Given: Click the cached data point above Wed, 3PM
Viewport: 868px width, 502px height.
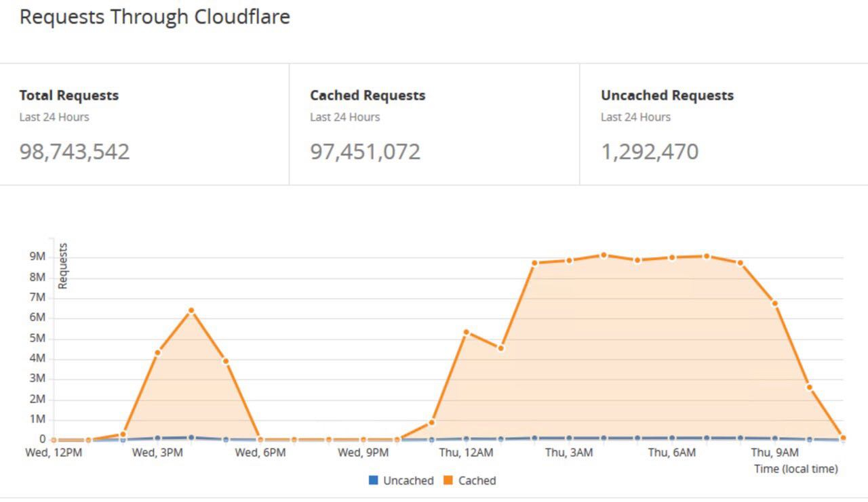Looking at the screenshot, I should coord(157,352).
